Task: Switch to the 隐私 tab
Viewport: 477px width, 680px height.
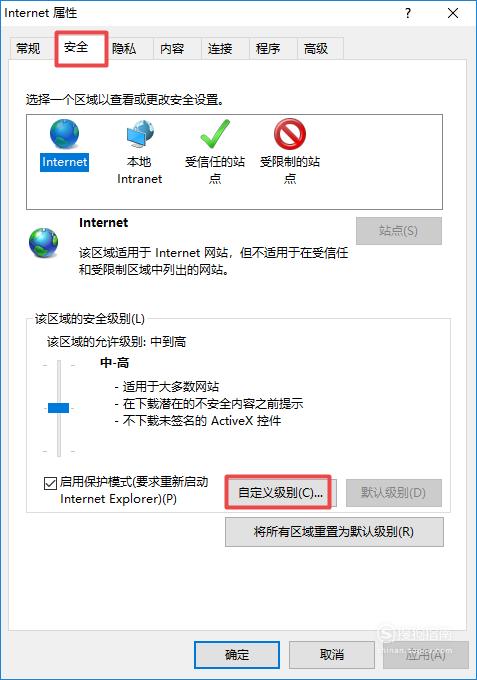Action: 124,48
